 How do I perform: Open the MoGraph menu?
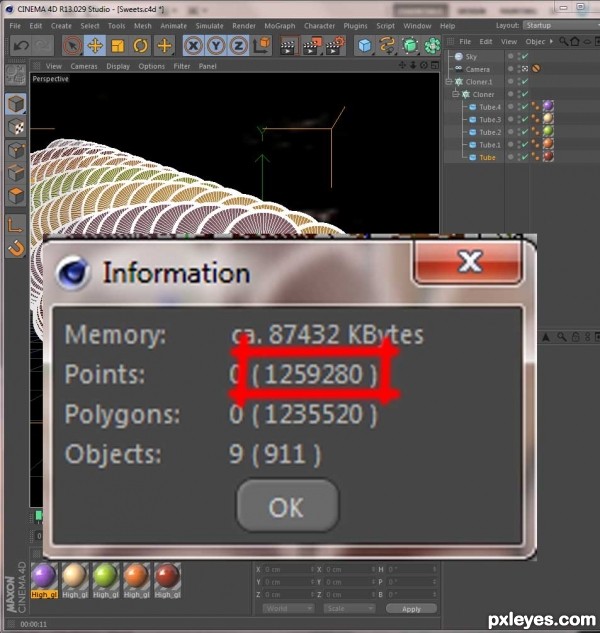[x=279, y=26]
